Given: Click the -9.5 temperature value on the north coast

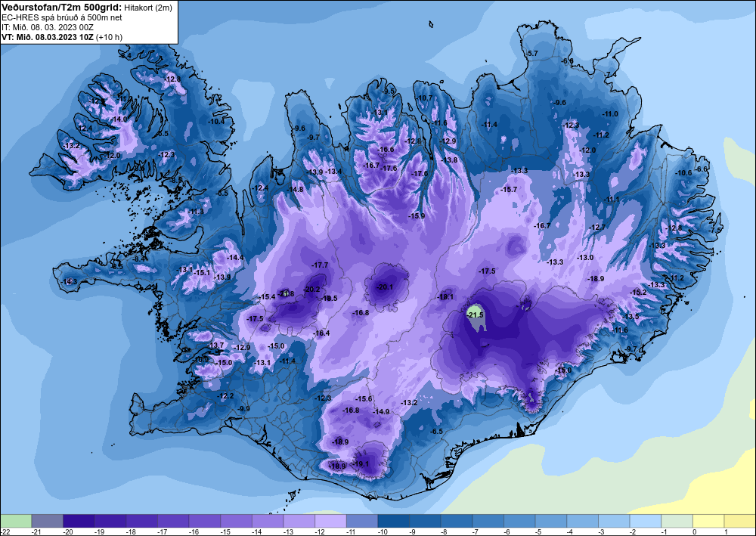Looking at the screenshot, I should pos(389,91).
